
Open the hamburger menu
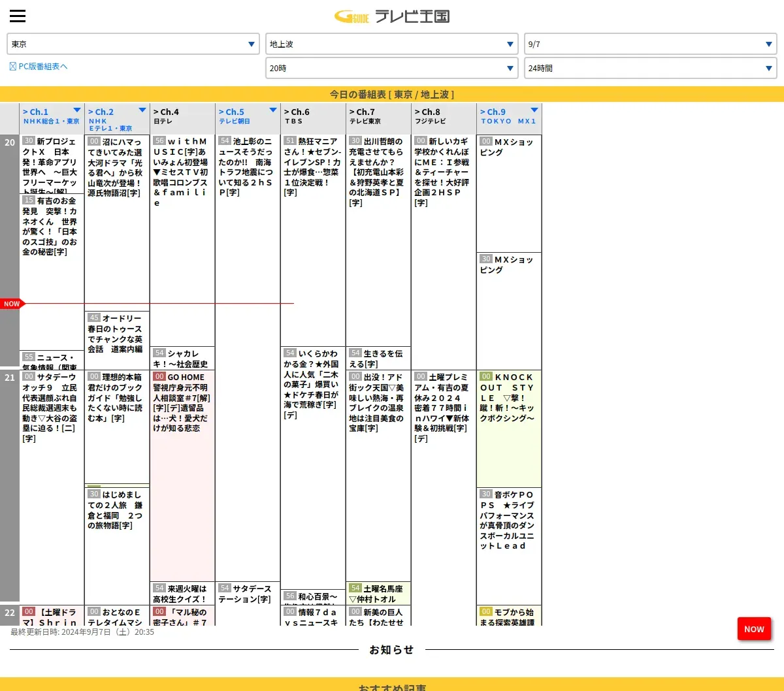(x=18, y=16)
